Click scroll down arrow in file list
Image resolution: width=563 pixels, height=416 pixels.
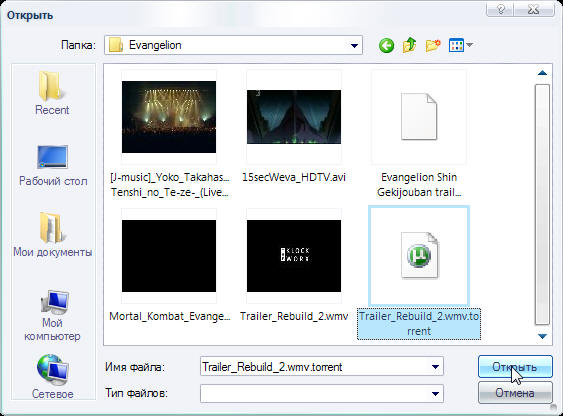[542, 336]
